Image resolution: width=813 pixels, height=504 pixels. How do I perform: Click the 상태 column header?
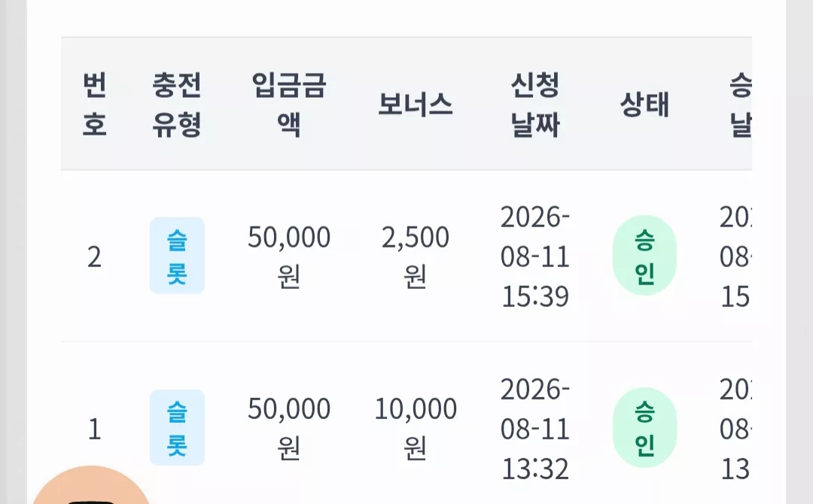click(x=644, y=104)
